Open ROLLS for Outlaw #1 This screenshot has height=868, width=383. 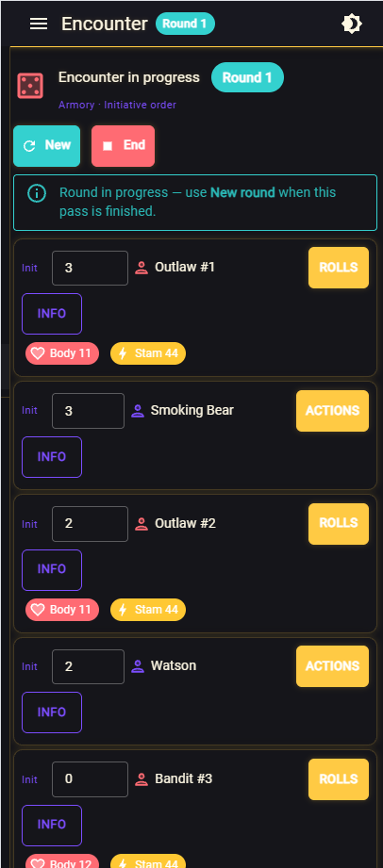[339, 268]
